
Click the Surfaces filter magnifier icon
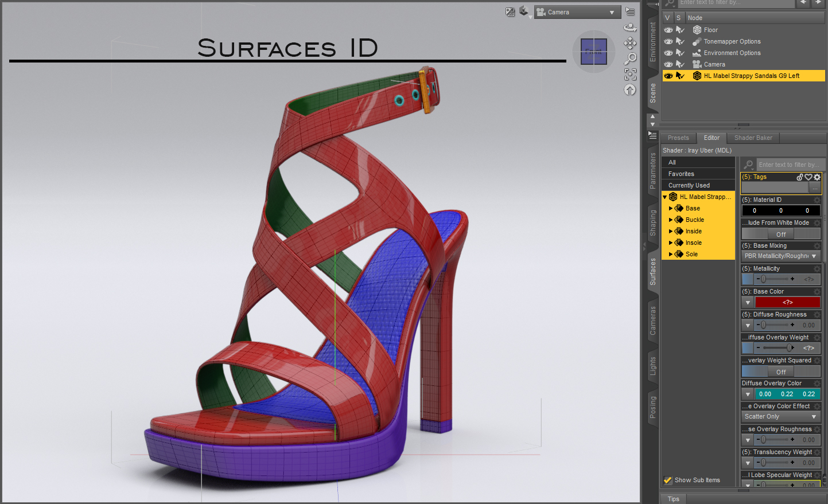click(x=748, y=165)
